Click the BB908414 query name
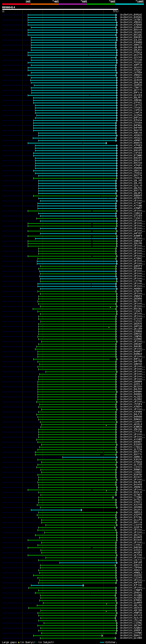Screen dimensions: 146x644 (8, 8)
